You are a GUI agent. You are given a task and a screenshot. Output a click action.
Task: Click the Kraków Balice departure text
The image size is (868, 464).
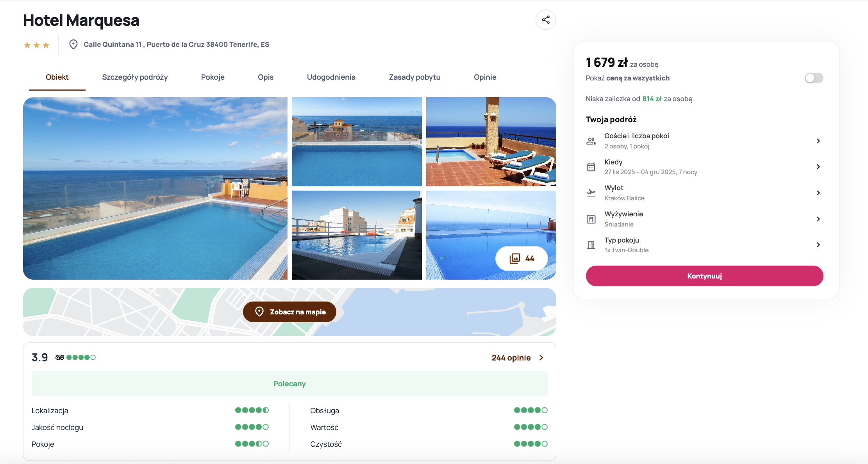(624, 198)
